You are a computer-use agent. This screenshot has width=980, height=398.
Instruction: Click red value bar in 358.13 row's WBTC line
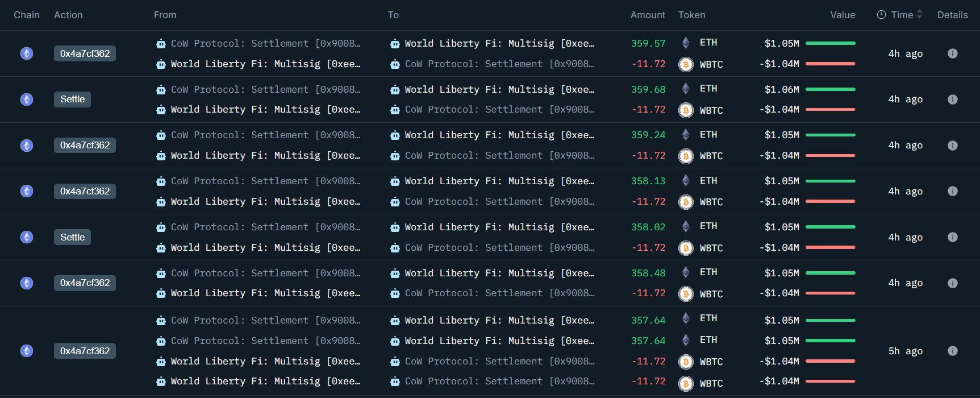(830, 201)
